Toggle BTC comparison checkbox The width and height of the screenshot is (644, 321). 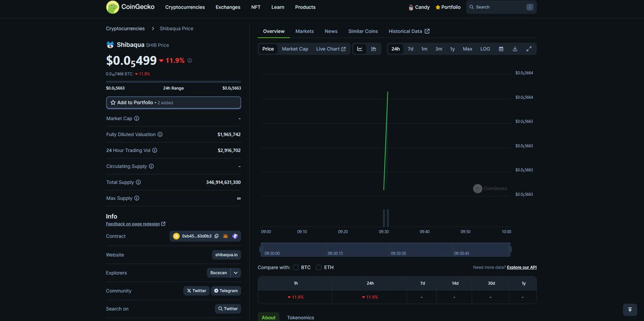tap(296, 267)
